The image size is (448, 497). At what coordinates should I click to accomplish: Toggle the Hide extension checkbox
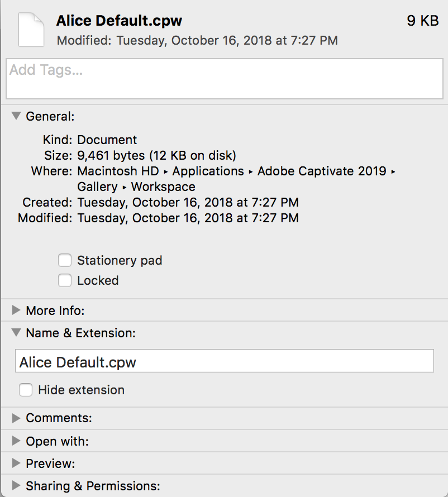point(26,390)
